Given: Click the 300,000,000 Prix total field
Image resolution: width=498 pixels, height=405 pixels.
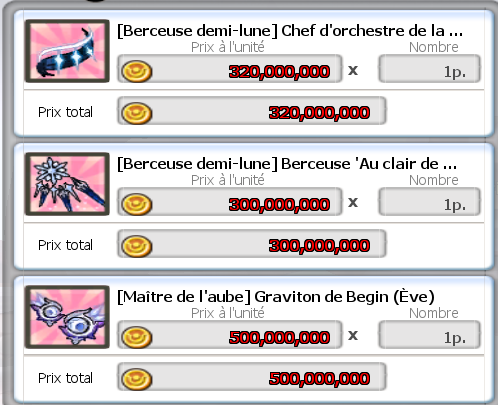Looking at the screenshot, I should coord(252,244).
